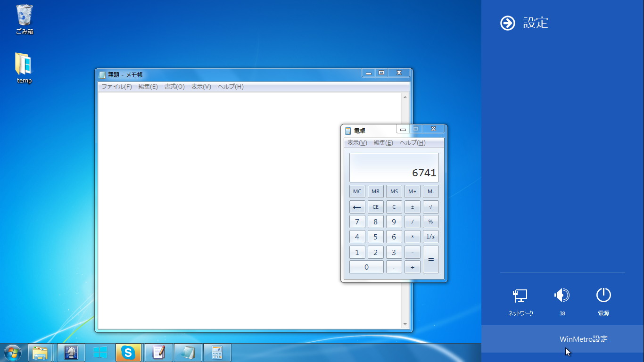Click CE clear entry in Calculator
Image resolution: width=644 pixels, height=362 pixels.
click(x=375, y=206)
